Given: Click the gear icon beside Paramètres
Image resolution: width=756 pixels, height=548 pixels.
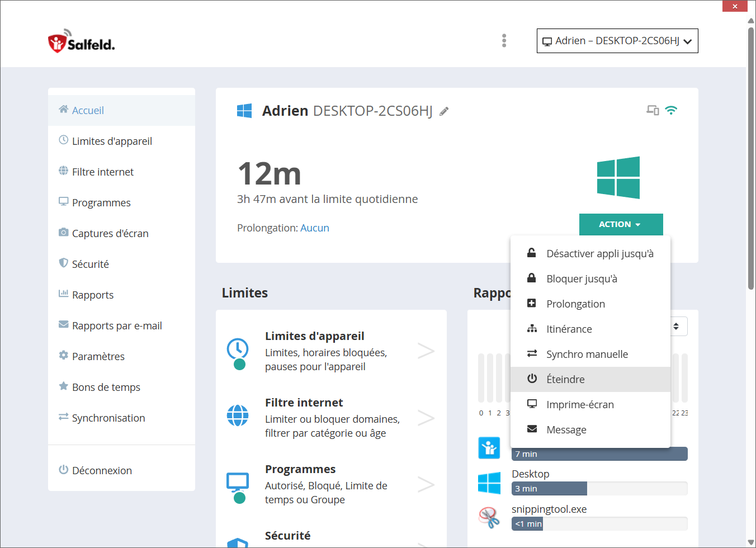Looking at the screenshot, I should tap(63, 355).
